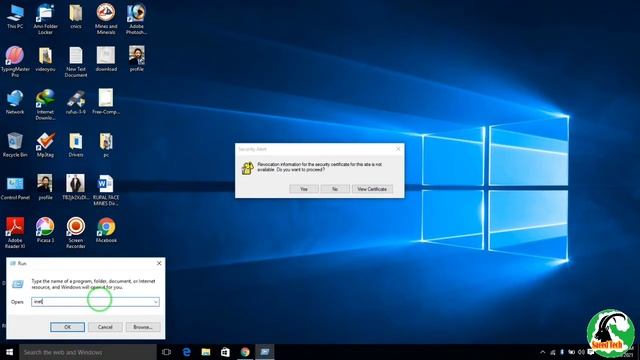
Task: Launch the Mp3tag shortcut
Action: point(45,145)
